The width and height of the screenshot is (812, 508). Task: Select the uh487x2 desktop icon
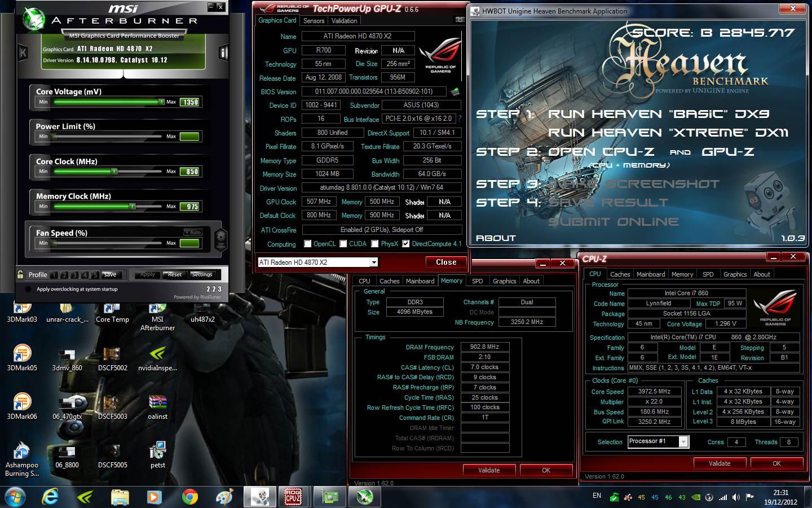click(202, 312)
